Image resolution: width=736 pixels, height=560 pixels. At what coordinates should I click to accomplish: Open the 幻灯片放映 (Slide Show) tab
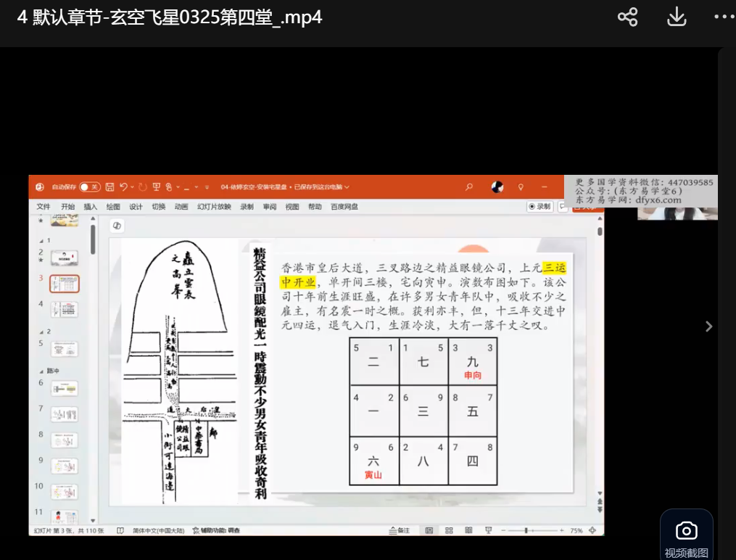pyautogui.click(x=214, y=207)
